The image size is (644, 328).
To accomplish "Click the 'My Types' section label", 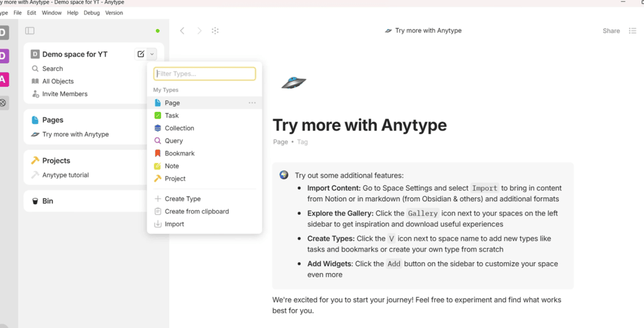I will point(166,90).
